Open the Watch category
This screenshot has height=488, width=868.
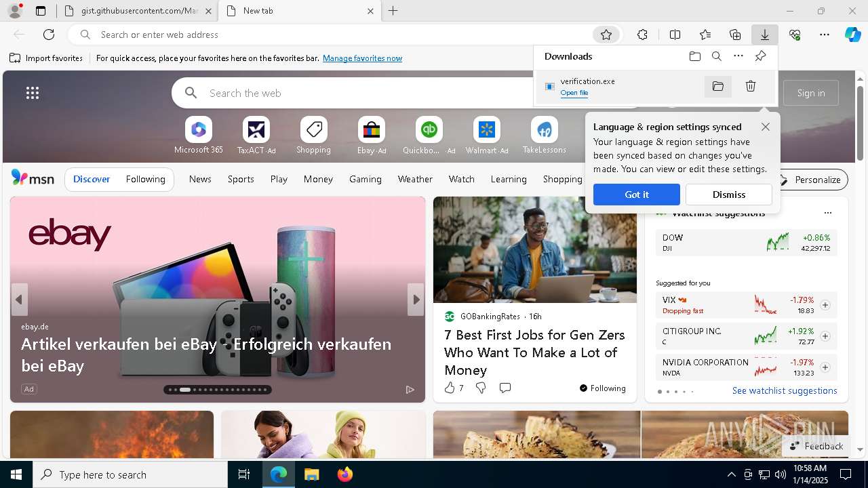462,179
